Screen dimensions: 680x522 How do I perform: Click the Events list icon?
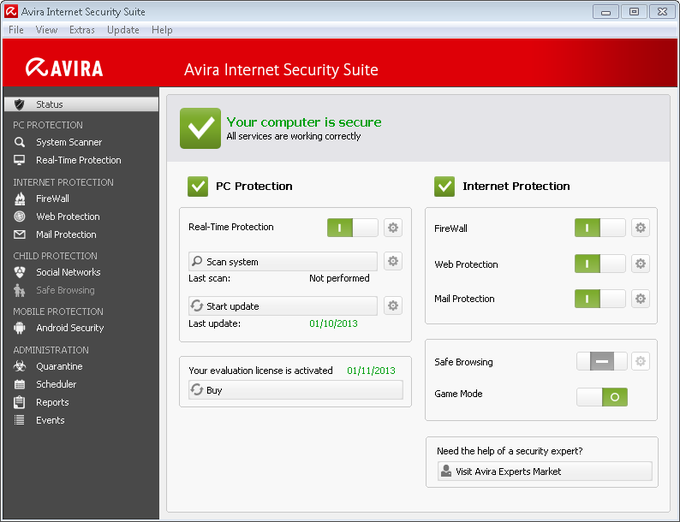(19, 420)
